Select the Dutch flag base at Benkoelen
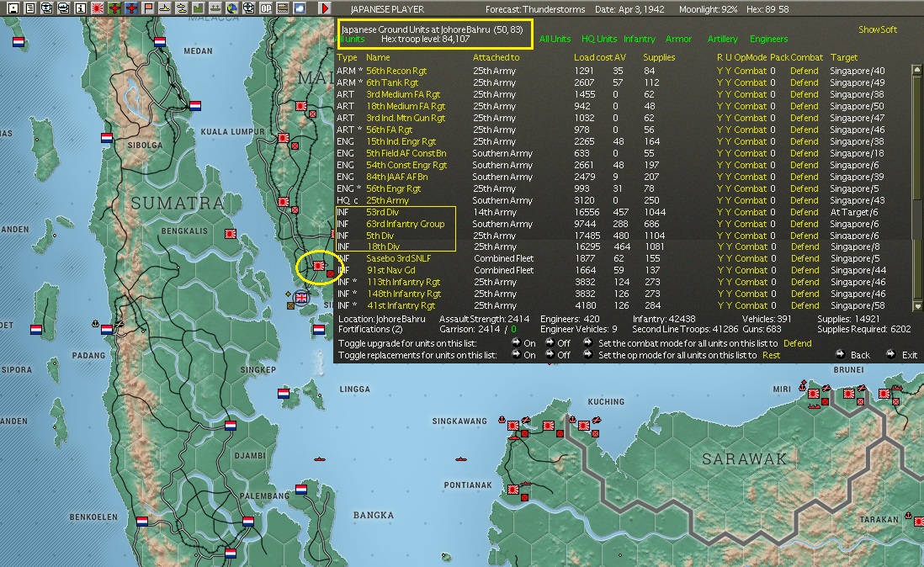Screen dimensions: 924x567 pos(142,521)
